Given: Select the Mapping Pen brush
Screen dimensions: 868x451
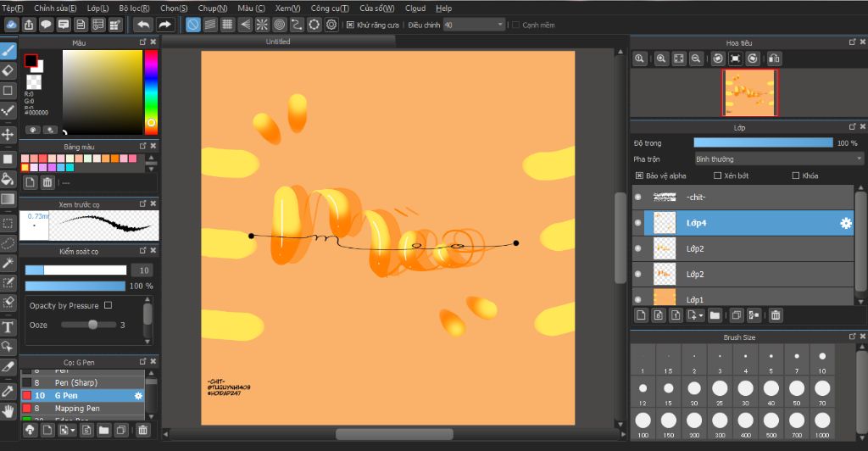Looking at the screenshot, I should click(82, 409).
